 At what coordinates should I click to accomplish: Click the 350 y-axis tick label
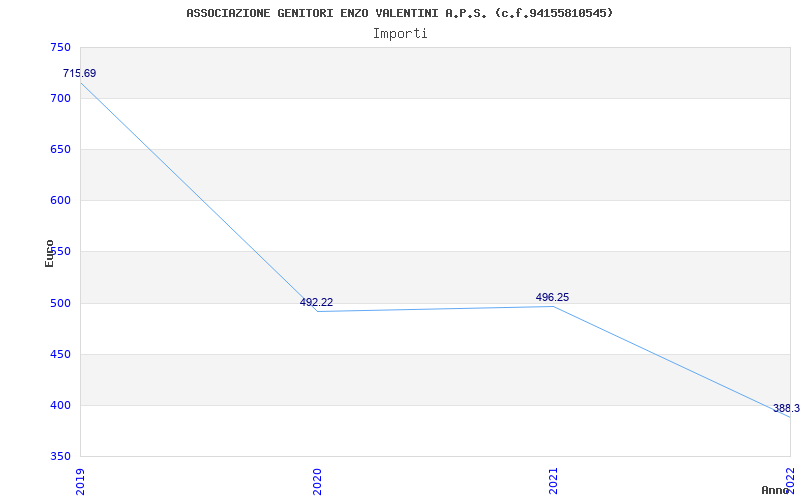pos(60,456)
